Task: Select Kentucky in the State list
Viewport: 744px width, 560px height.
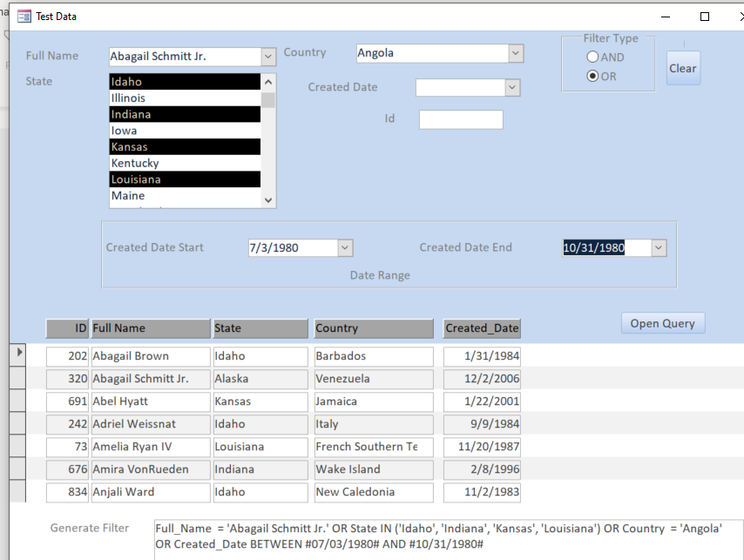Action: (185, 163)
